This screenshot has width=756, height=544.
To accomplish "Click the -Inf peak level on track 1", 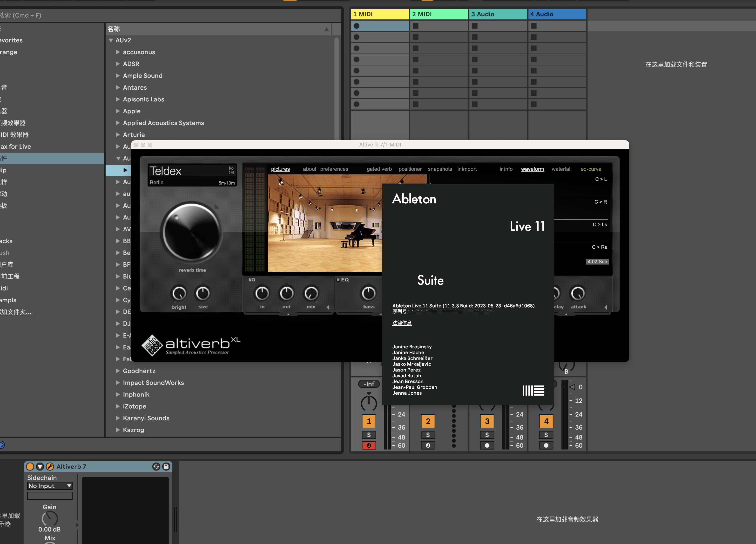I will (369, 384).
